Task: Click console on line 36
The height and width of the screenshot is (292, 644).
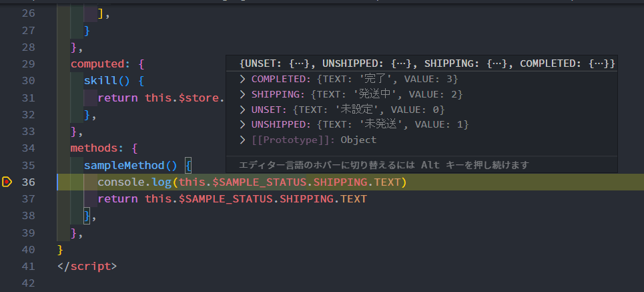Action: 121,182
